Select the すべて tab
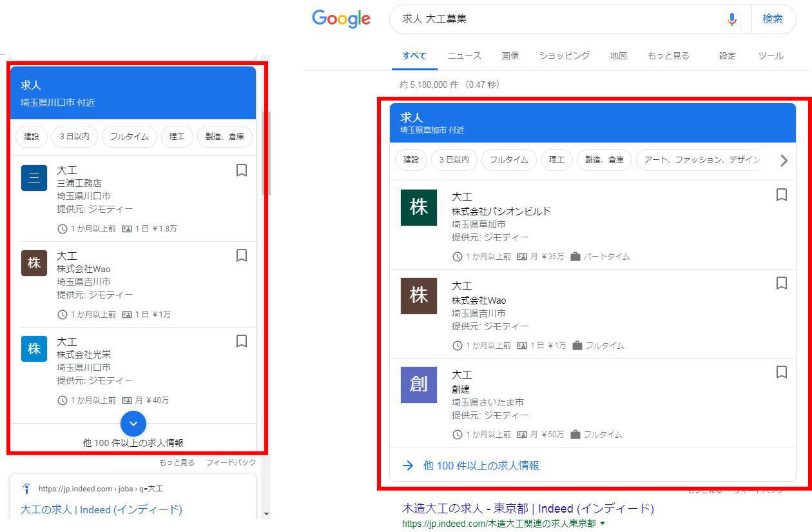The width and height of the screenshot is (812, 532). point(414,56)
